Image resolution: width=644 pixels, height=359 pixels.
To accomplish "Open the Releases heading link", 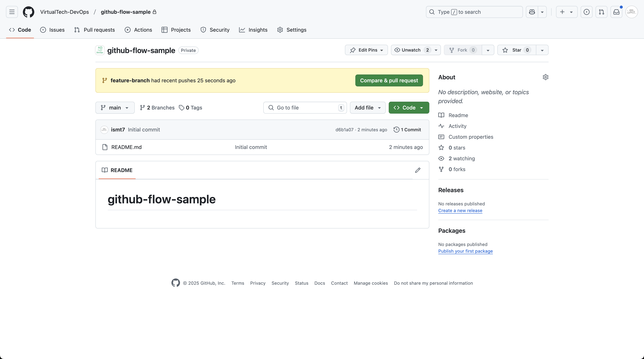I will click(x=451, y=190).
